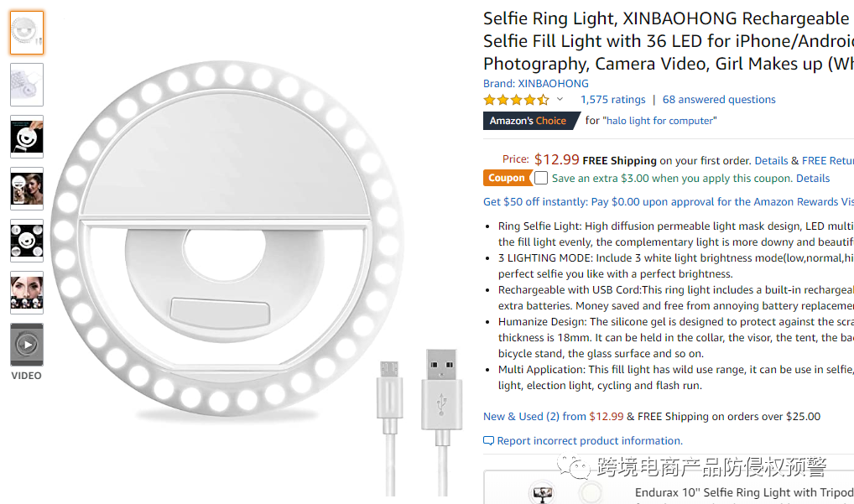854x504 pixels.
Task: Open the 1,575 ratings link
Action: pyautogui.click(x=612, y=100)
